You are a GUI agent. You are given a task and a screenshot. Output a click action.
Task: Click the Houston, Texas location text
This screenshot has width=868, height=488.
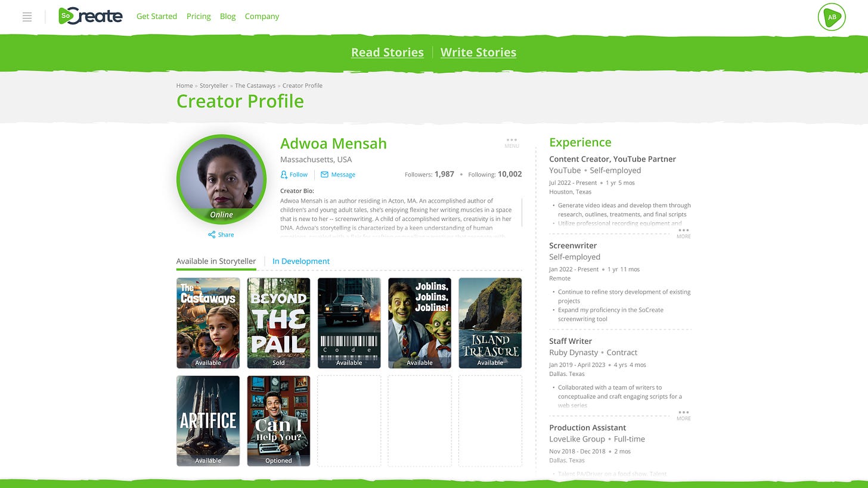(570, 192)
